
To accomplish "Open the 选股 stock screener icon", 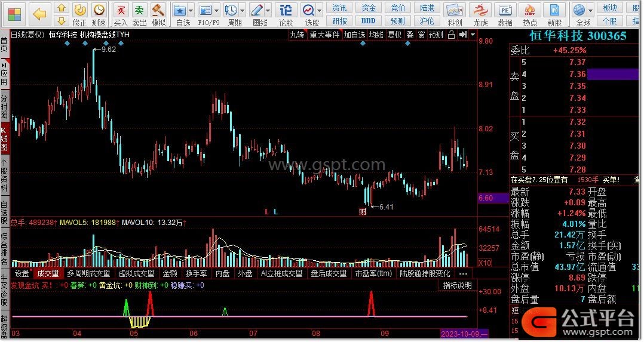I will coord(308,14).
